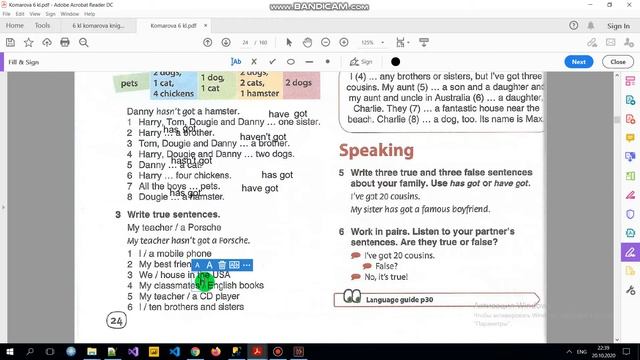640x360 pixels.
Task: Click the Next button
Action: coord(578,62)
